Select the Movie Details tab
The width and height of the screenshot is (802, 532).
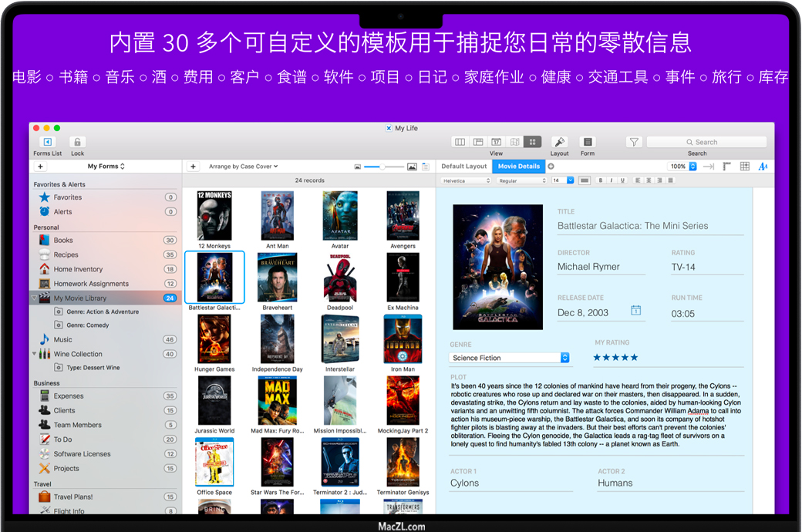point(518,167)
